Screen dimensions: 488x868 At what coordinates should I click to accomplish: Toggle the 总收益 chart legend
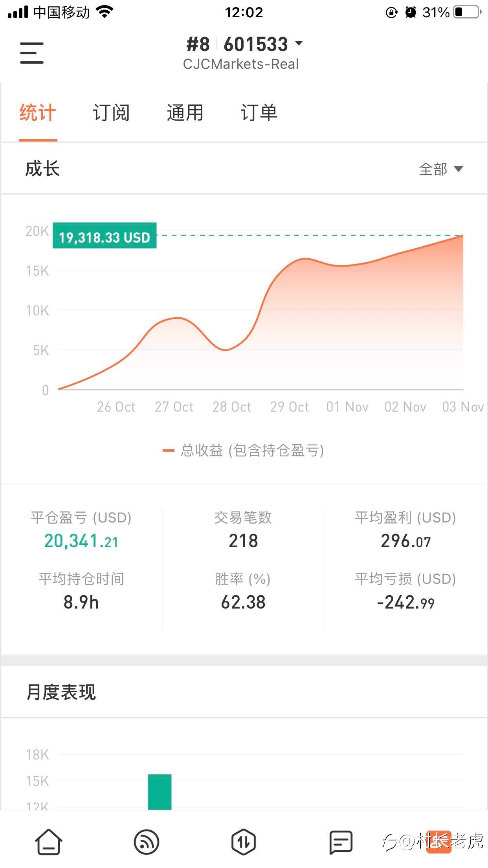point(244,451)
